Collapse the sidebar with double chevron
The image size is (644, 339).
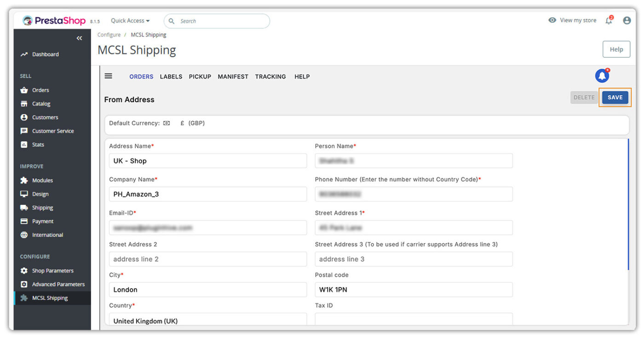[x=79, y=38]
